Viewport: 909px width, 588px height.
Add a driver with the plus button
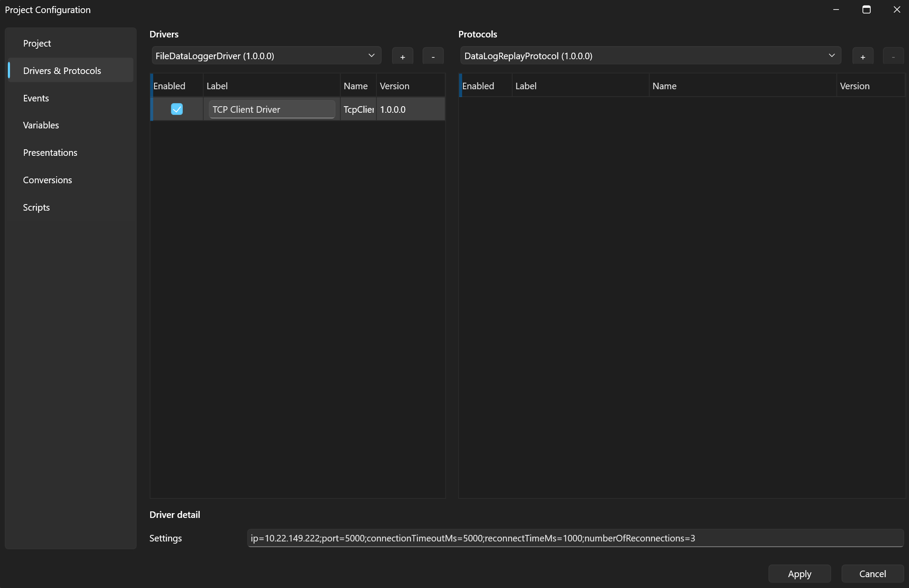click(403, 57)
